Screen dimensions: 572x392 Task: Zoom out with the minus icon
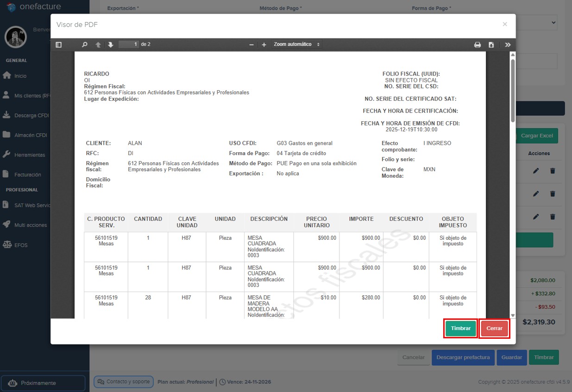click(251, 45)
